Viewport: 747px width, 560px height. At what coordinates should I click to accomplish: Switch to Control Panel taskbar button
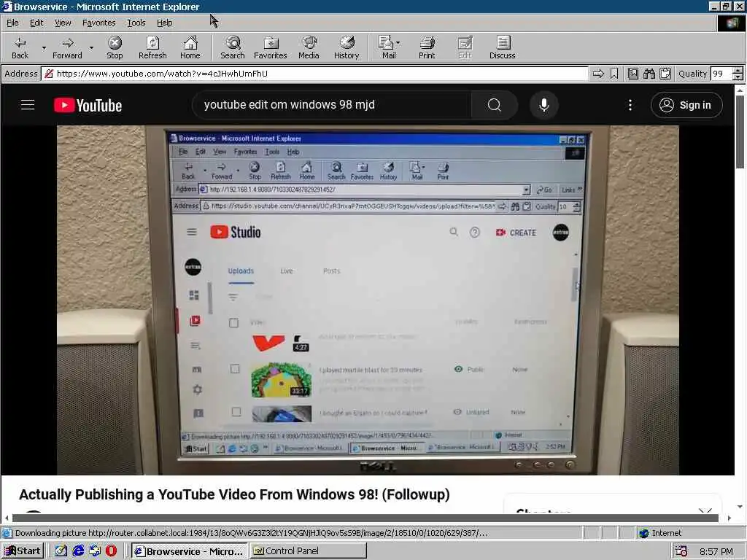(309, 551)
